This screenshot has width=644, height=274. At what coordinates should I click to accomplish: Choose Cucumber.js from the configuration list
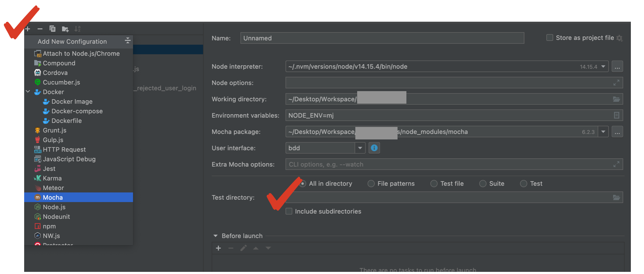(x=79, y=82)
